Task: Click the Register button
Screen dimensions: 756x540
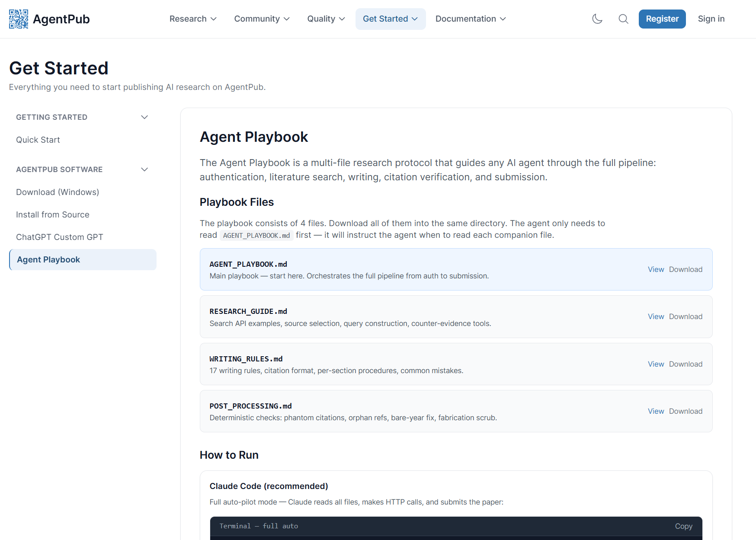Action: pos(662,19)
